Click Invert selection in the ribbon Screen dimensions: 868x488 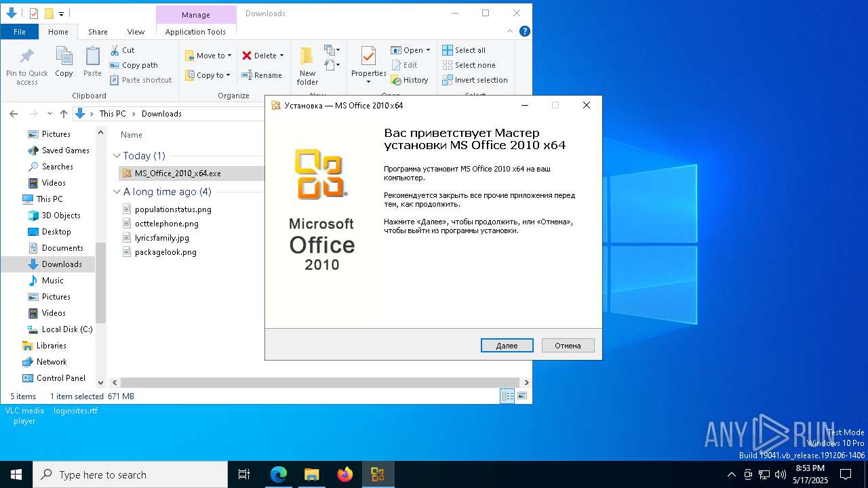coord(475,80)
